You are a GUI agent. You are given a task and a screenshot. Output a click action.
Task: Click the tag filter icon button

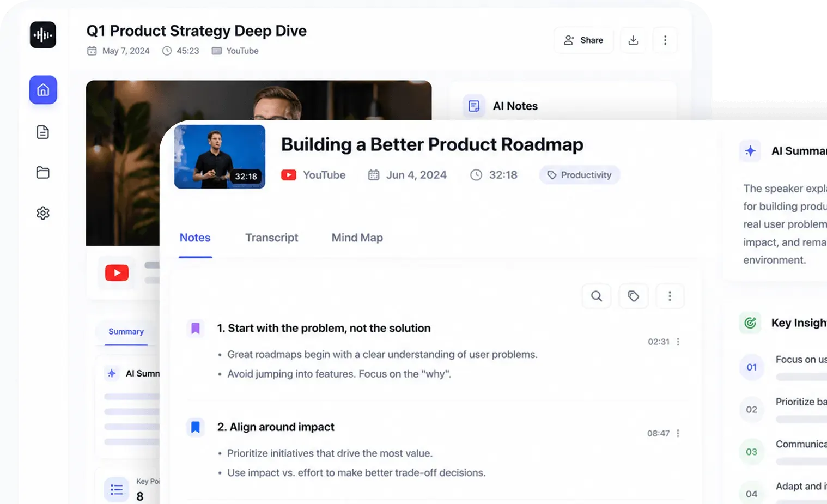(633, 296)
